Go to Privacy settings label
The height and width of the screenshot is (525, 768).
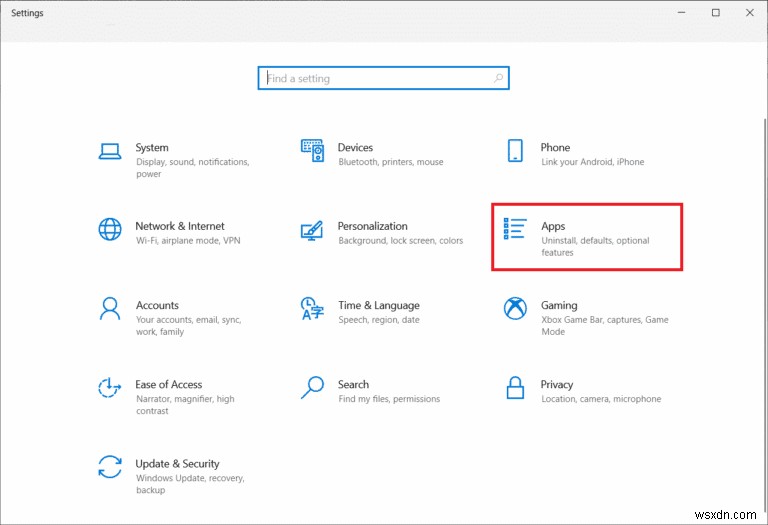click(557, 384)
